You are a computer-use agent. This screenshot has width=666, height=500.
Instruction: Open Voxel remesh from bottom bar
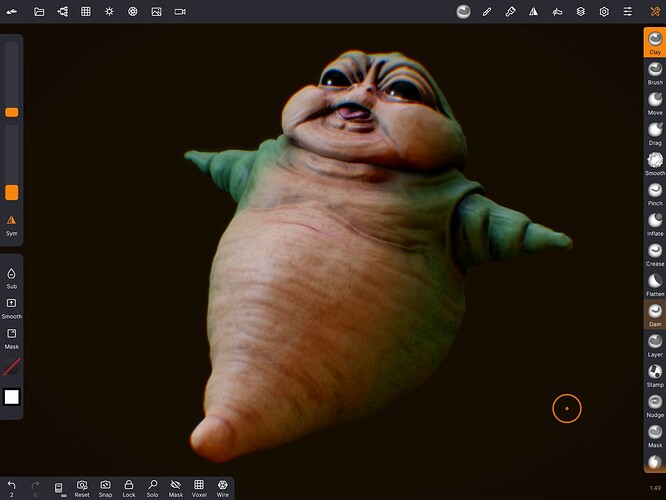click(199, 488)
